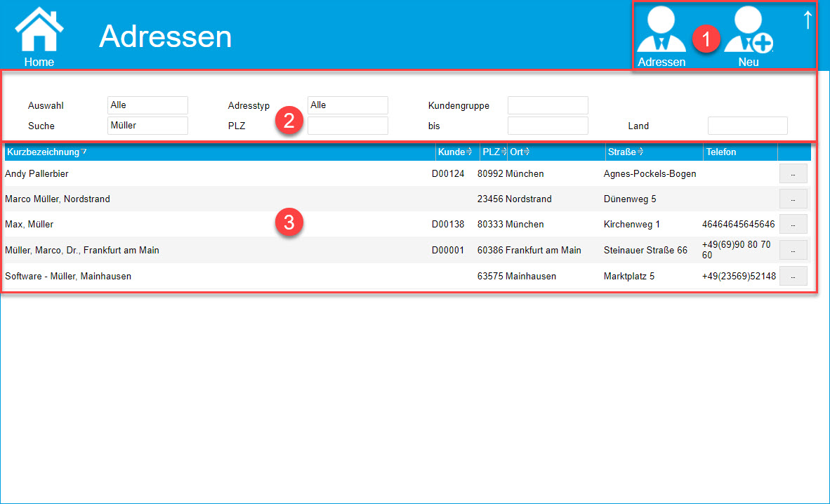Click 80333 München cell

(x=510, y=224)
